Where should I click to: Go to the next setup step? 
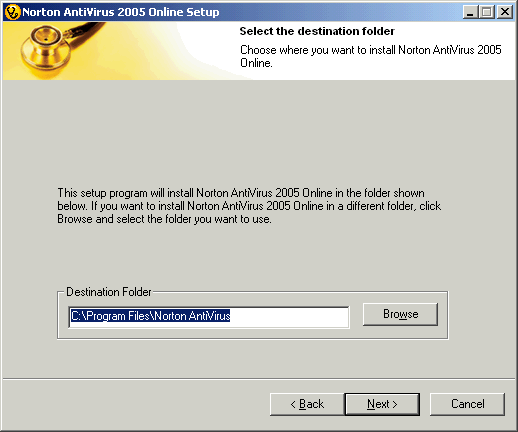click(382, 404)
